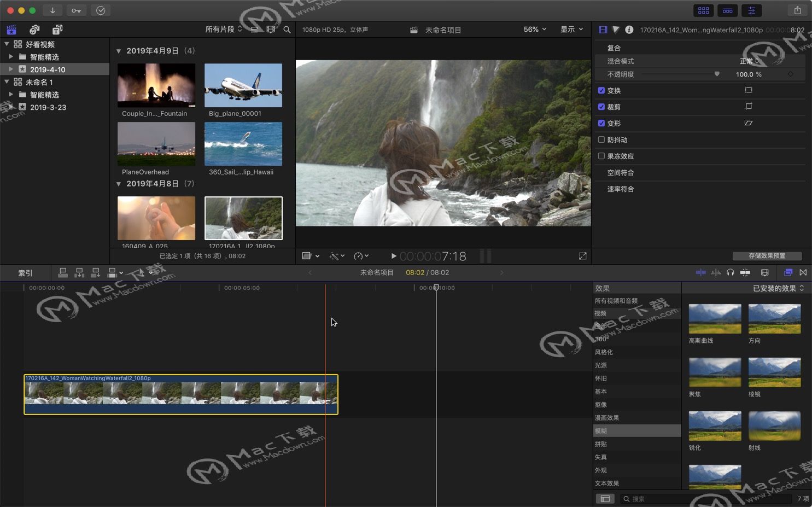Toggle the timeline panel layout button
This screenshot has height=507, width=812.
coord(728,10)
